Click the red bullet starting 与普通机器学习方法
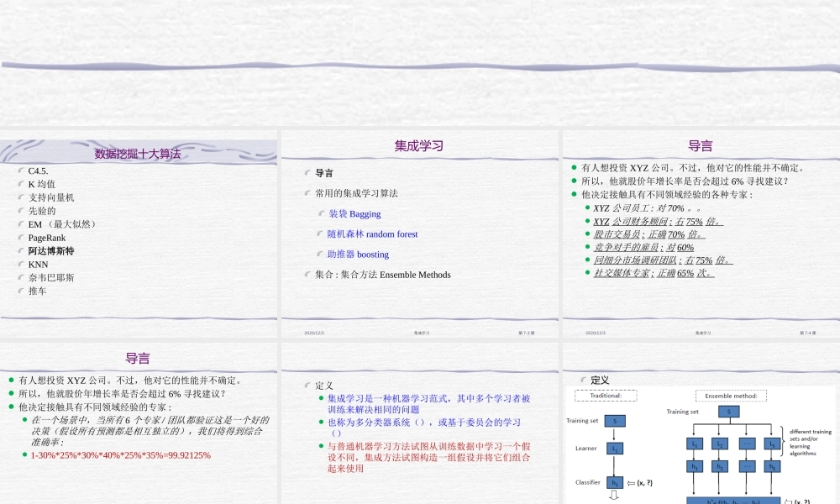 (428, 458)
